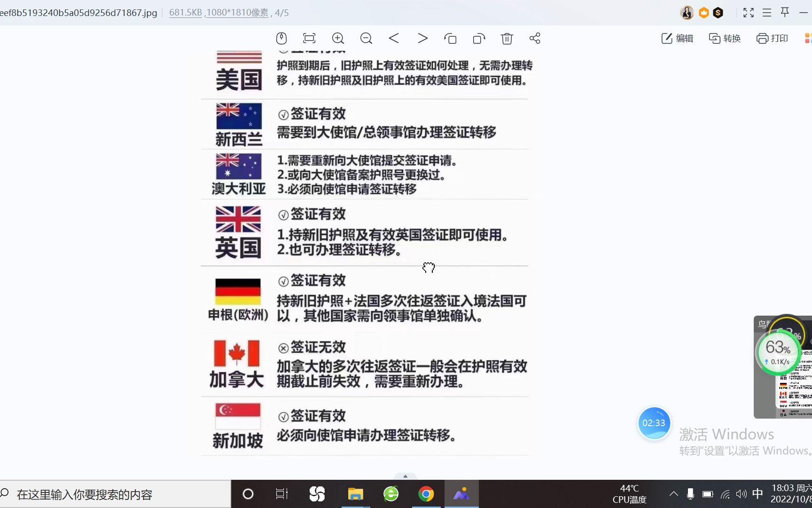Zoom in on the image

338,39
